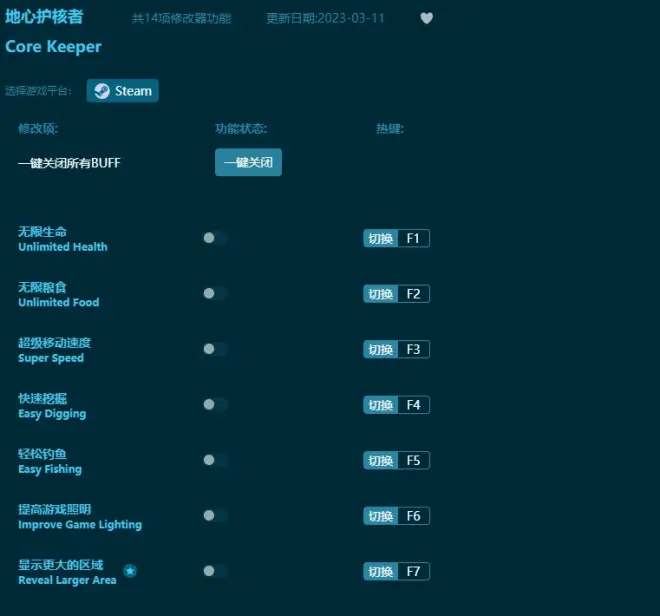Toggle the Easy Fishing cheat
Image resolution: width=660 pixels, height=616 pixels.
click(x=214, y=460)
